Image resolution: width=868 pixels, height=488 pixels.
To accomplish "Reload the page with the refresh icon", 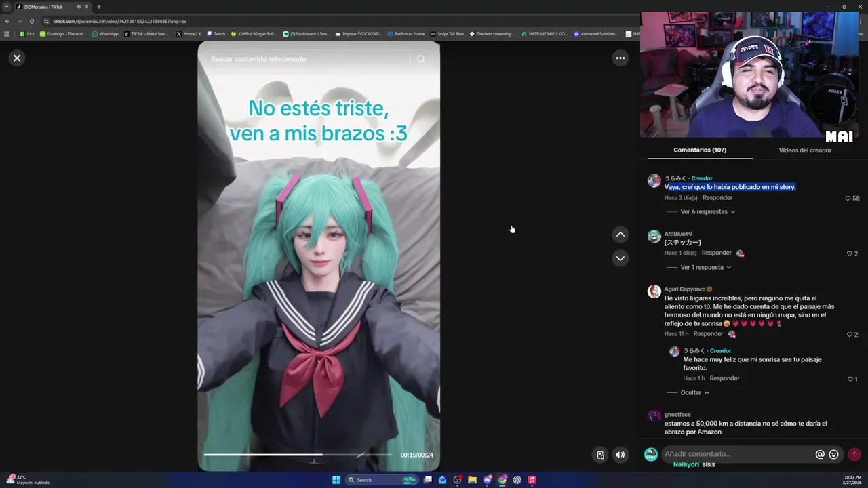I will (31, 21).
